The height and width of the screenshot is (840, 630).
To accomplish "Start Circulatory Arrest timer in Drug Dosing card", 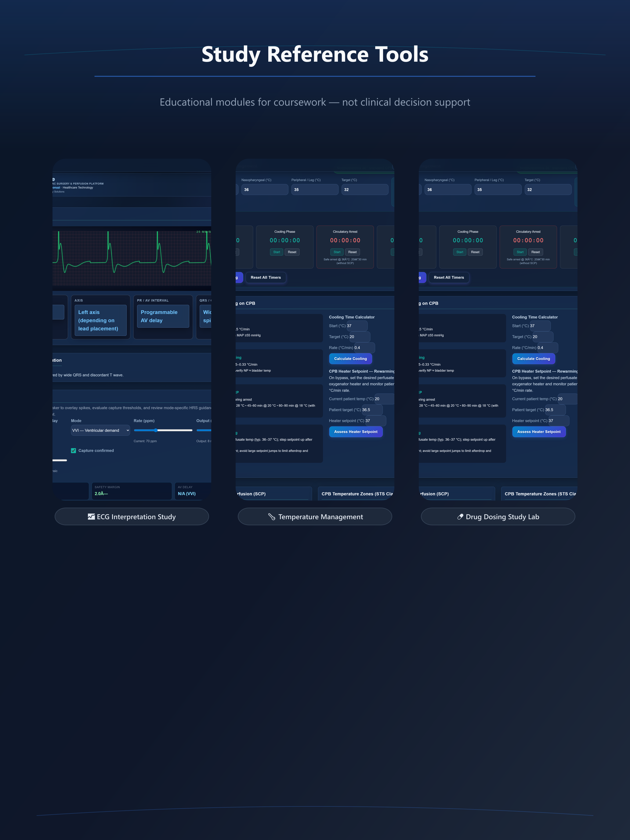I will pyautogui.click(x=520, y=252).
